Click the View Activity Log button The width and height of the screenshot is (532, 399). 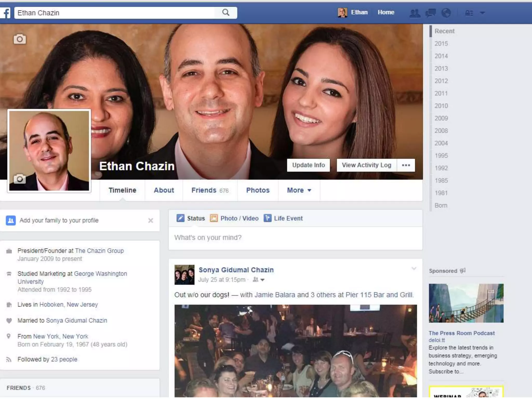click(x=366, y=165)
